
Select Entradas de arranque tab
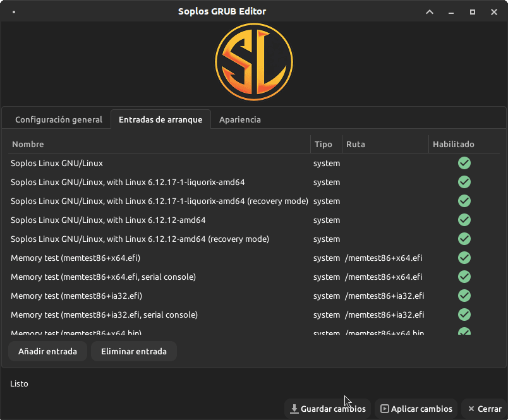(160, 119)
